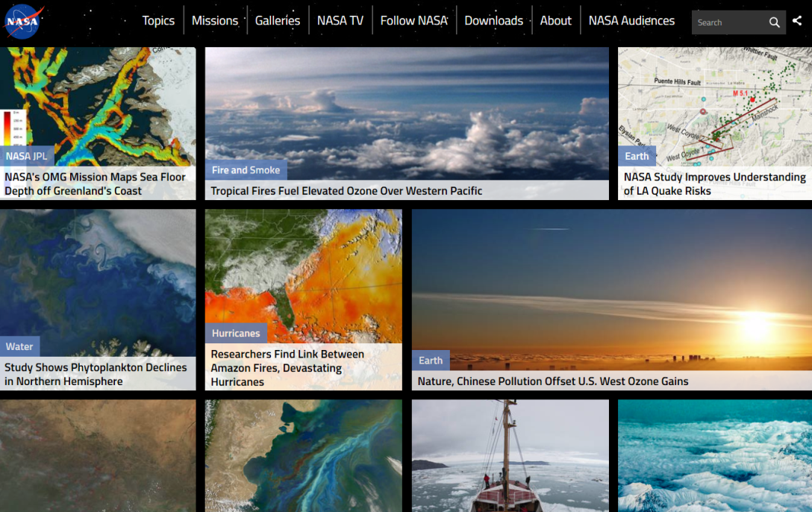Click the search magnifier icon
This screenshot has width=812, height=512.
(x=775, y=22)
